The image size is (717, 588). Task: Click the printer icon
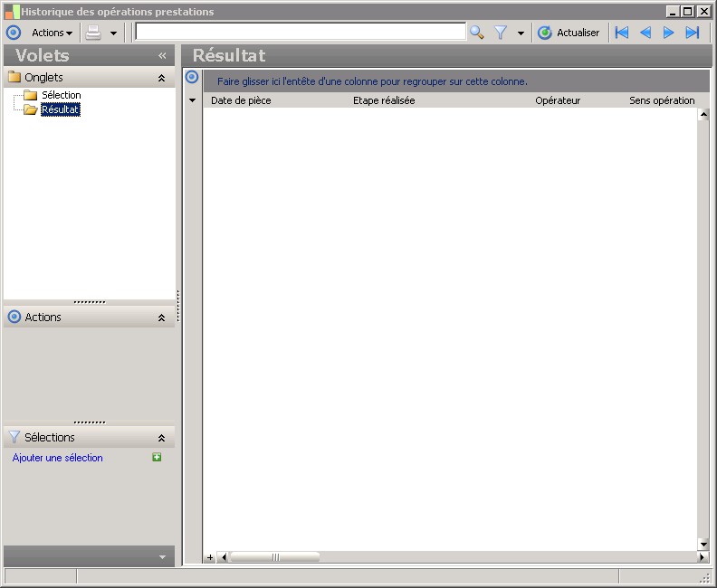(93, 33)
